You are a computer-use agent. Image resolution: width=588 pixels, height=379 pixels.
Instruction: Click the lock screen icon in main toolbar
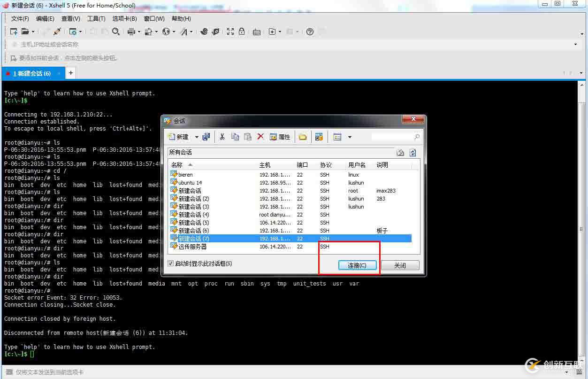pos(242,31)
